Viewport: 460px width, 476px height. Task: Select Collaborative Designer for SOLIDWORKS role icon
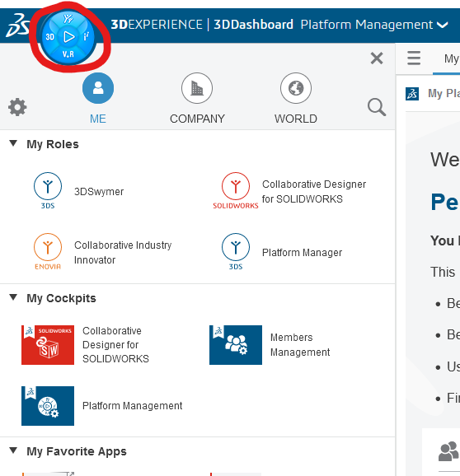pos(236,190)
